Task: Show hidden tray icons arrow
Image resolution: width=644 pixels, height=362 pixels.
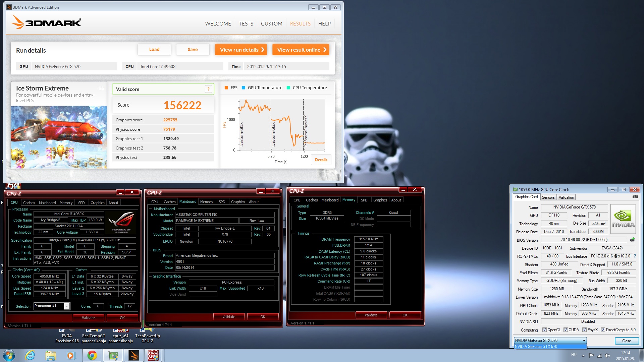Action: click(x=583, y=355)
